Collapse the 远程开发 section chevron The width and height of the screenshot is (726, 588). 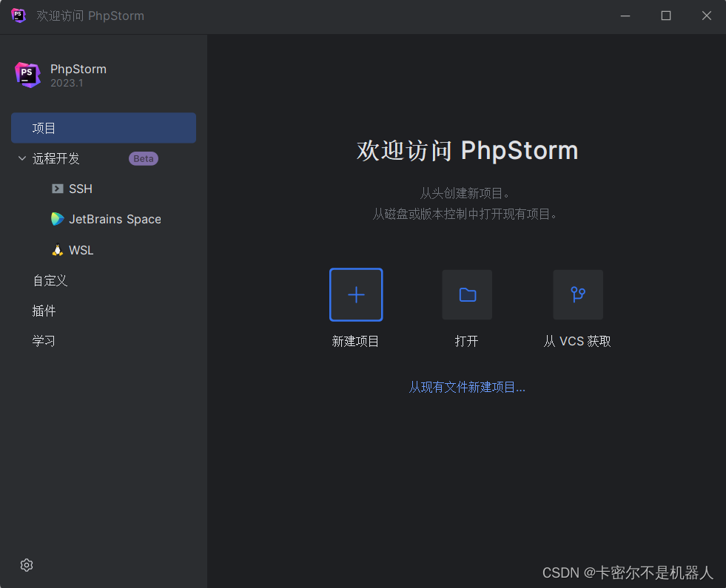click(x=21, y=158)
